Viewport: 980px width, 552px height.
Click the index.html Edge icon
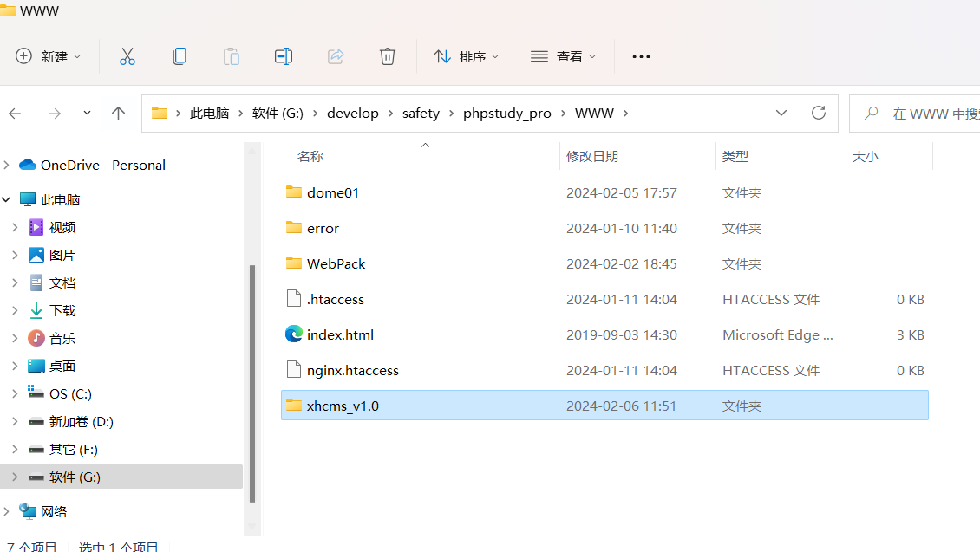pyautogui.click(x=294, y=334)
